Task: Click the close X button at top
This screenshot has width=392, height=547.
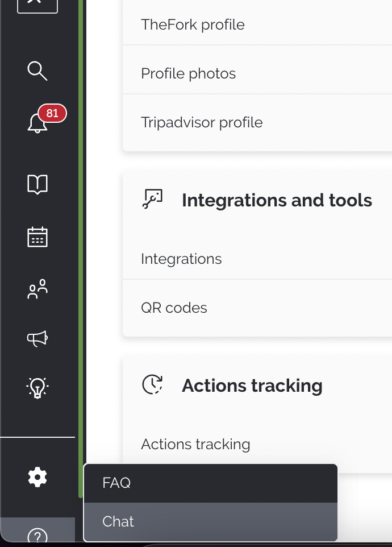Action: click(37, 3)
